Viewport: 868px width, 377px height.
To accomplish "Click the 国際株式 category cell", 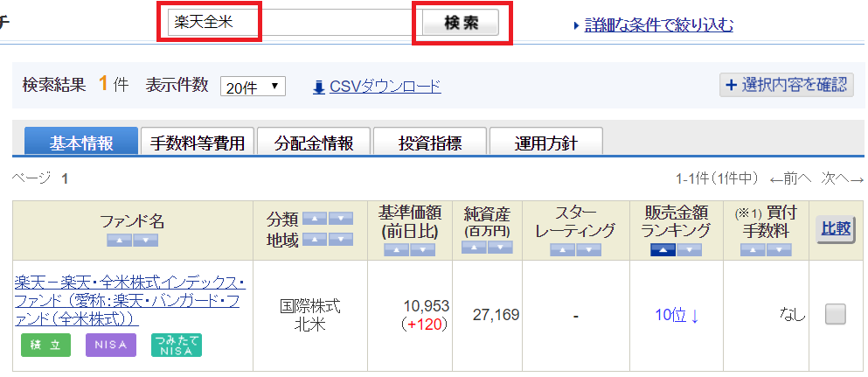I will click(x=310, y=305).
